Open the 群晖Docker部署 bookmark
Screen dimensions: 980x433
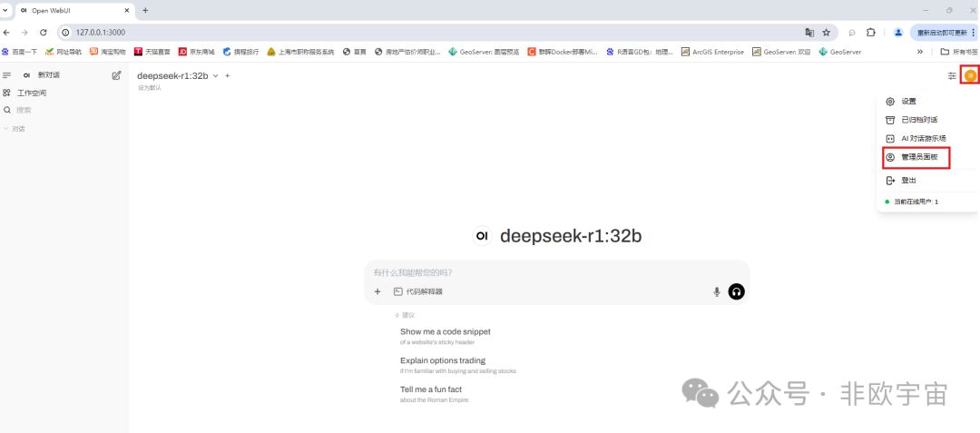click(x=563, y=52)
